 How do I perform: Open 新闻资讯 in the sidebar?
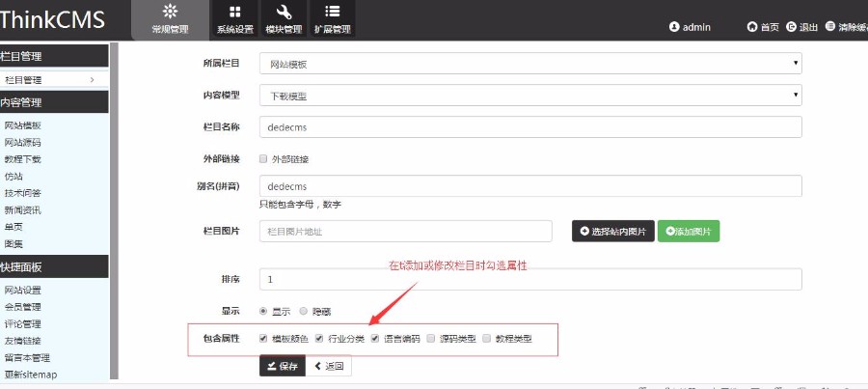(23, 210)
